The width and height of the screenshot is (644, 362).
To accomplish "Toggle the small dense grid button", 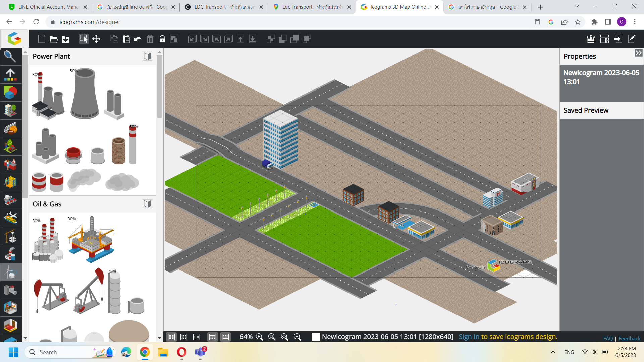I will (197, 337).
